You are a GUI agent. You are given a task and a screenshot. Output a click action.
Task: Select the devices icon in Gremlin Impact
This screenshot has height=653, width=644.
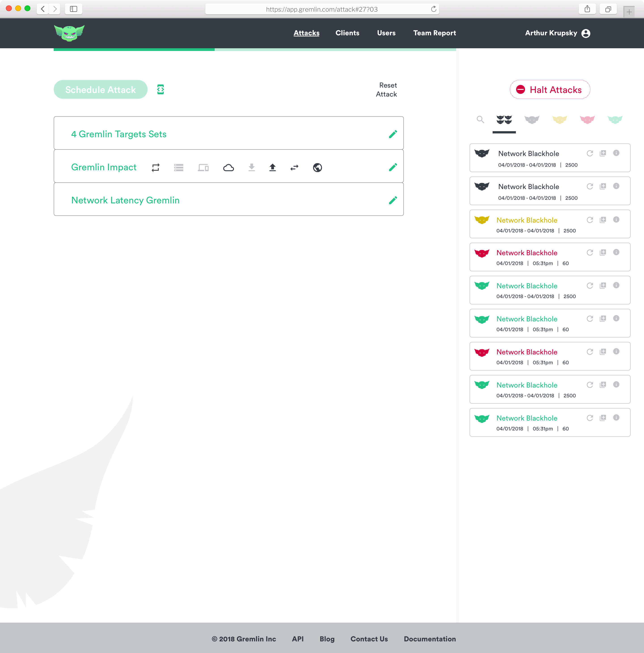203,168
